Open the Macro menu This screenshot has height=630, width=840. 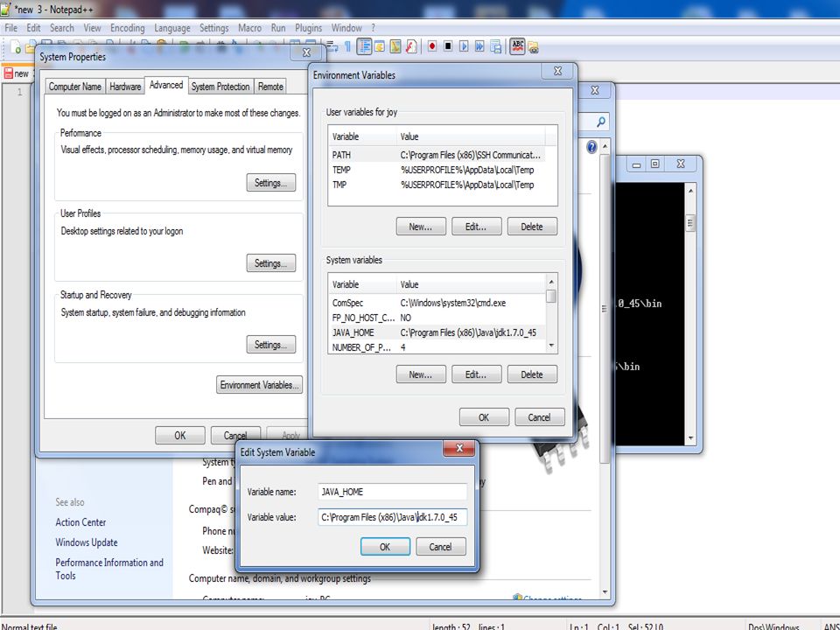coord(249,28)
